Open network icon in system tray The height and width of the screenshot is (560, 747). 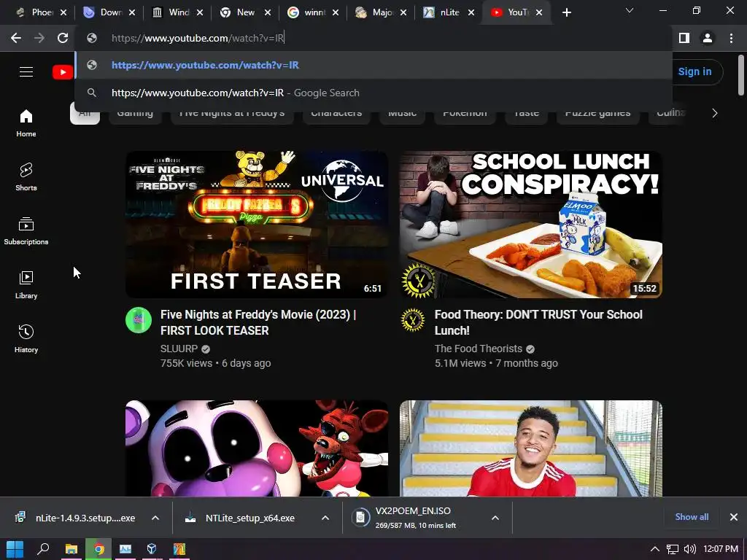pos(672,549)
